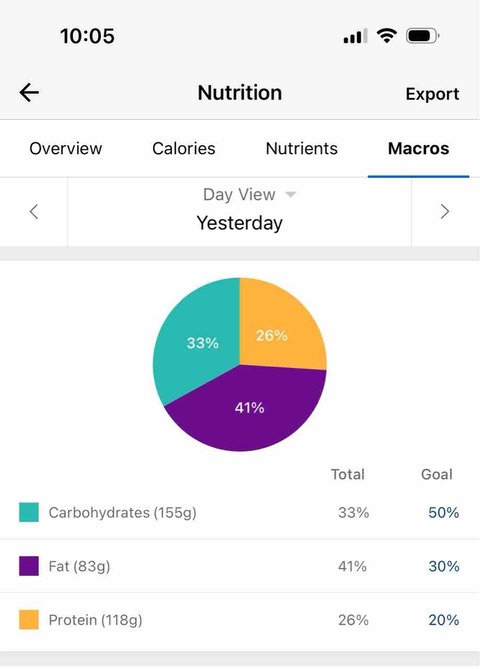The image size is (480, 669).
Task: Tap the cellular signal bars icon
Action: click(355, 37)
